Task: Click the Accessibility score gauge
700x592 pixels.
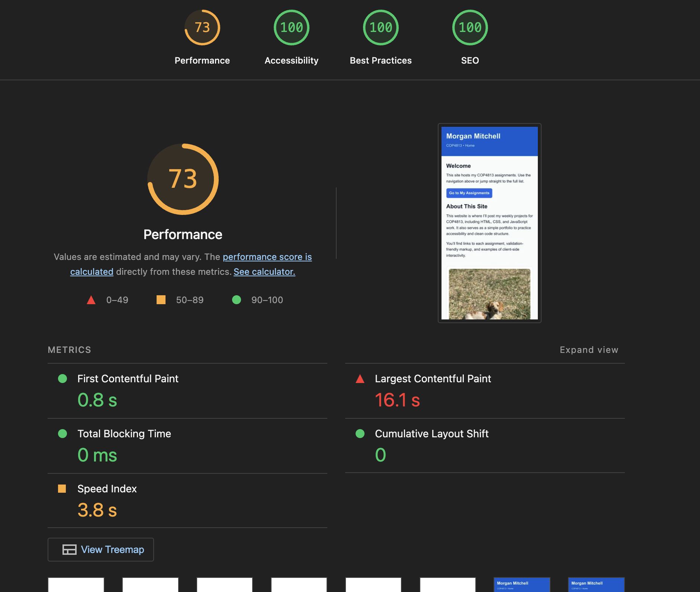Action: 291,27
